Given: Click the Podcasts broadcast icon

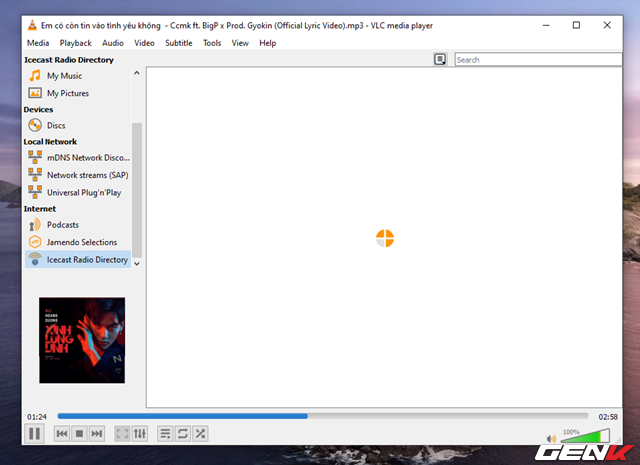Looking at the screenshot, I should tap(35, 225).
